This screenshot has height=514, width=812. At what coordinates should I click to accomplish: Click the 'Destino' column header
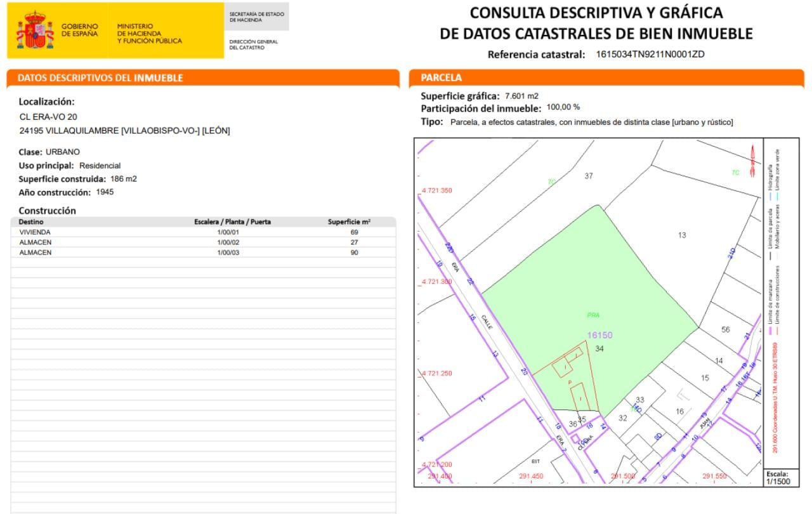tap(31, 222)
